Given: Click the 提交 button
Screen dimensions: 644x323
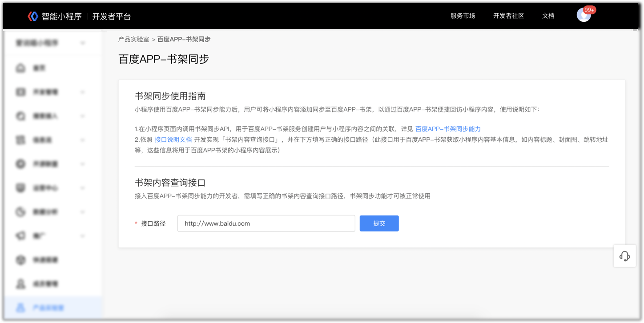Looking at the screenshot, I should point(379,223).
